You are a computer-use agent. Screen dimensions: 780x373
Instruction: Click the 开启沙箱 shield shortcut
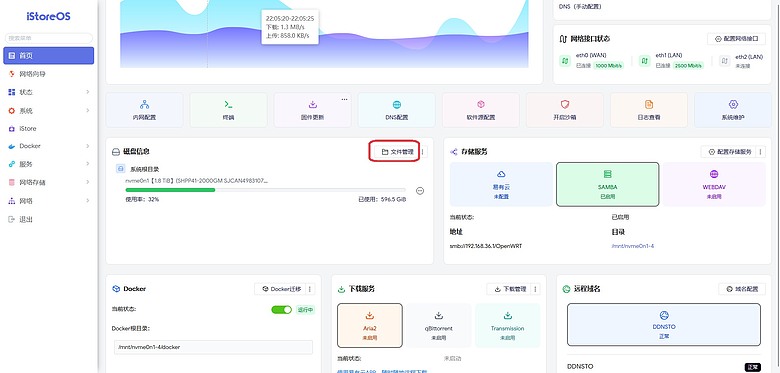[565, 110]
